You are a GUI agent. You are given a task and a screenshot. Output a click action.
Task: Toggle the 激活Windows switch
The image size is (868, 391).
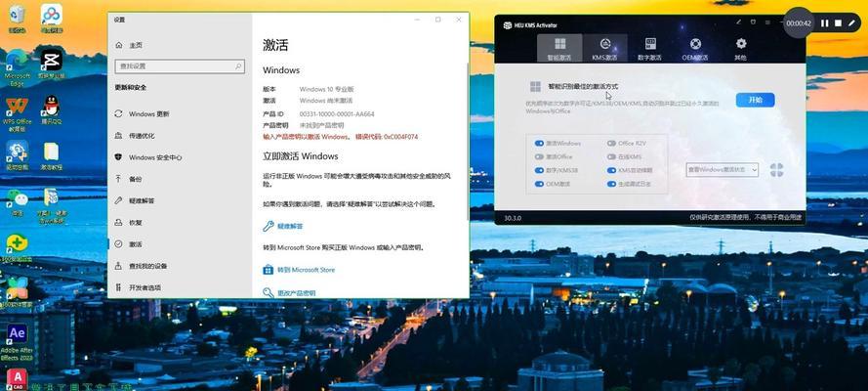click(x=539, y=143)
